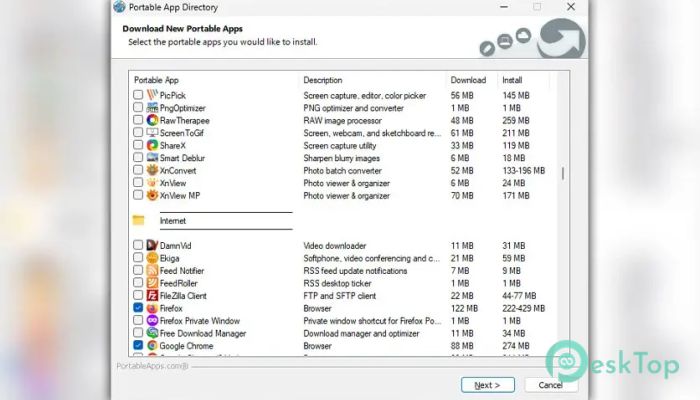This screenshot has width=700, height=400.
Task: Click the Ekiga app icon
Action: [152, 258]
